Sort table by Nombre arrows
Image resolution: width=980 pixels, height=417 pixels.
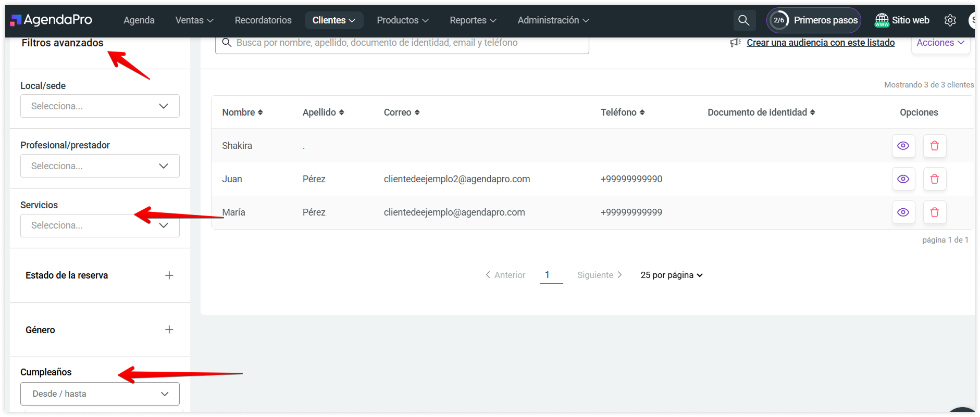260,112
